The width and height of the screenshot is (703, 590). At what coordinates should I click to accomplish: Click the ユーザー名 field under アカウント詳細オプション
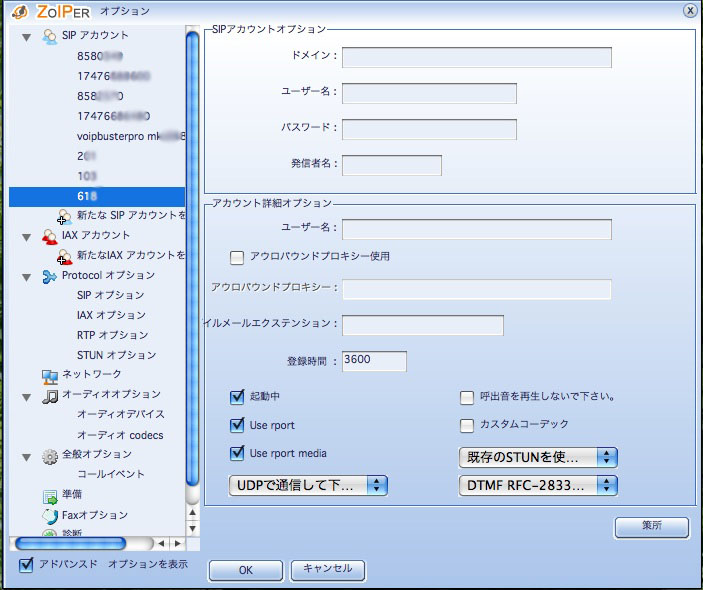click(477, 229)
